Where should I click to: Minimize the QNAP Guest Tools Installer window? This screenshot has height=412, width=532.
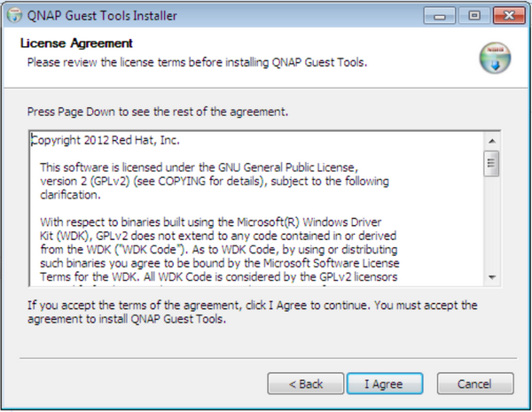tap(440, 16)
